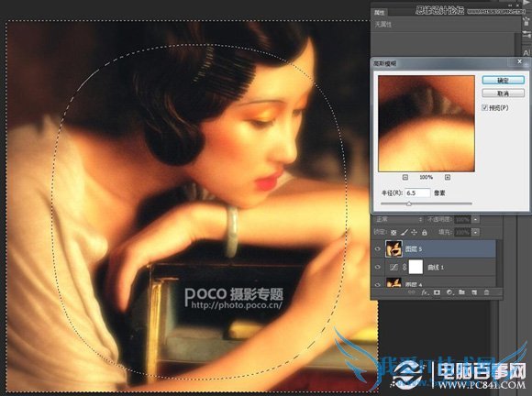This screenshot has width=532, height=396.
Task: Toggle the 预览(P) preview checkbox
Action: (484, 108)
